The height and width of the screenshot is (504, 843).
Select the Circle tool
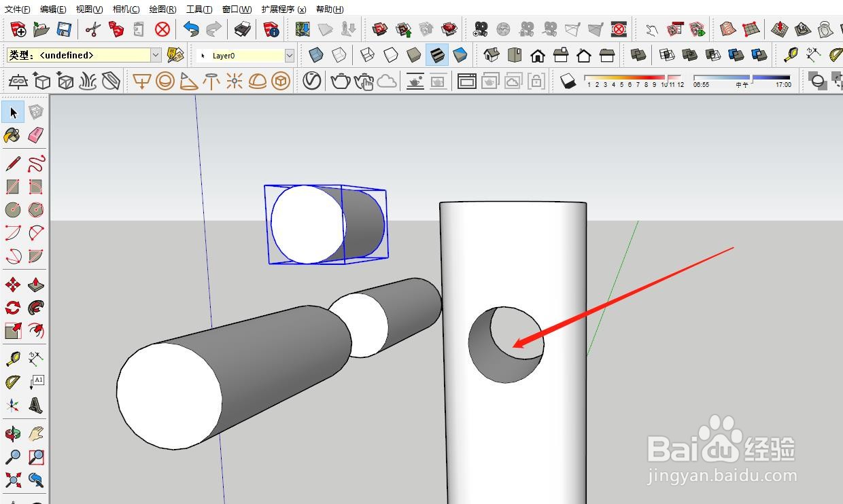point(13,210)
